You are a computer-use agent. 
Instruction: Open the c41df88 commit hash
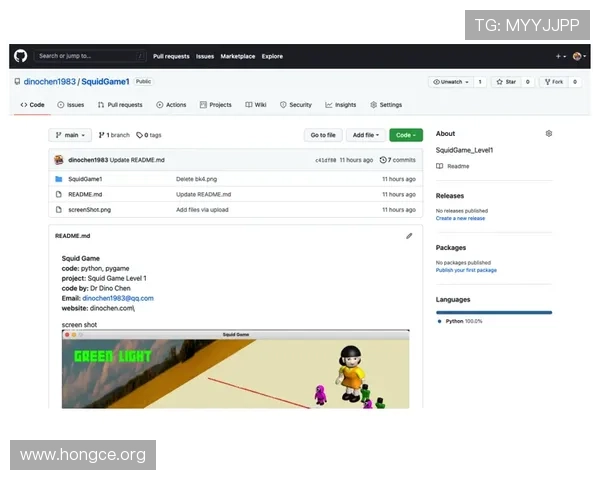point(325,160)
